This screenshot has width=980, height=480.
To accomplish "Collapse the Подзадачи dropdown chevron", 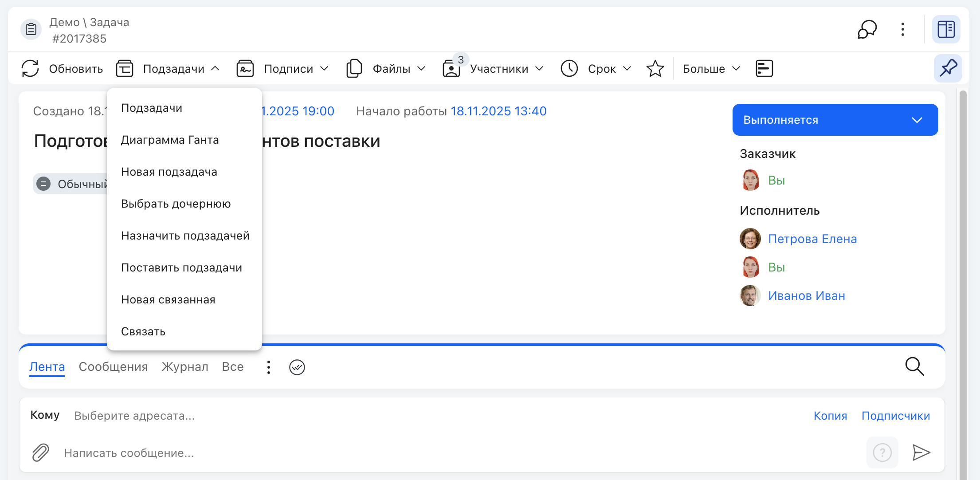I will (x=216, y=68).
